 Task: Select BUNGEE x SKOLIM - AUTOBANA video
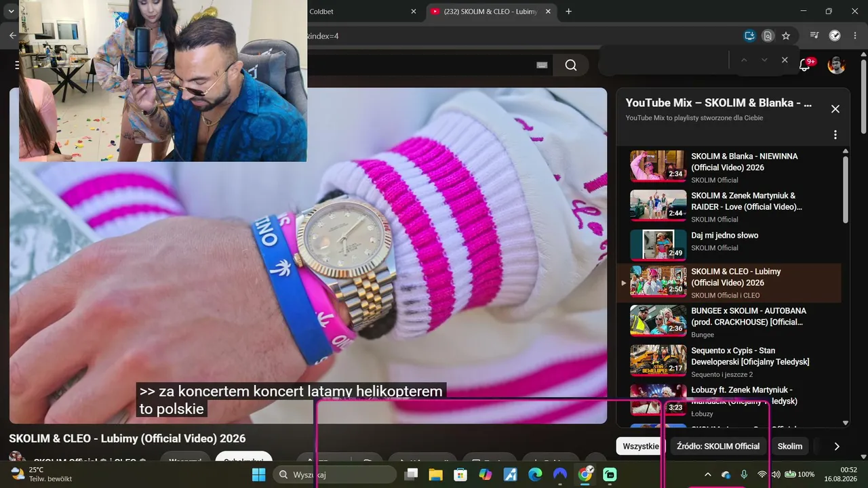(x=729, y=321)
